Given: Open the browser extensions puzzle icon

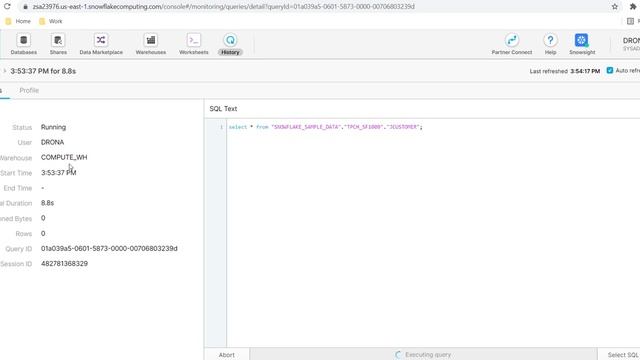Looking at the screenshot, I should (x=633, y=7).
